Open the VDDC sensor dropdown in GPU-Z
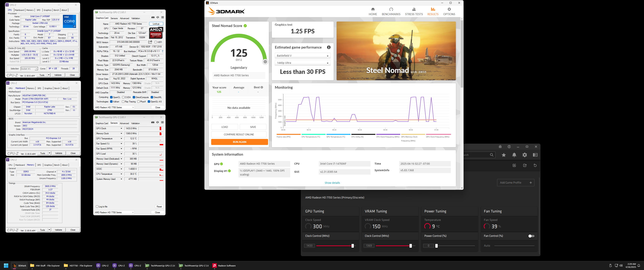644x270 pixels. click(x=121, y=169)
